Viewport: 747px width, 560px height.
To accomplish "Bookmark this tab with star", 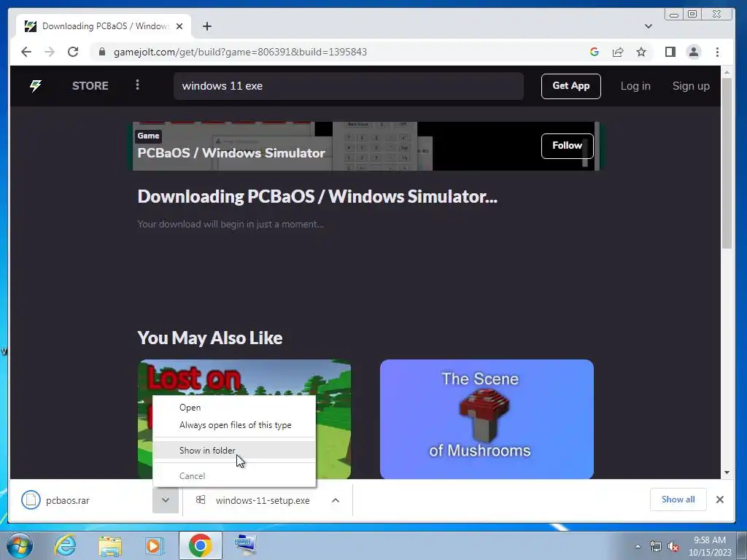I will click(641, 52).
